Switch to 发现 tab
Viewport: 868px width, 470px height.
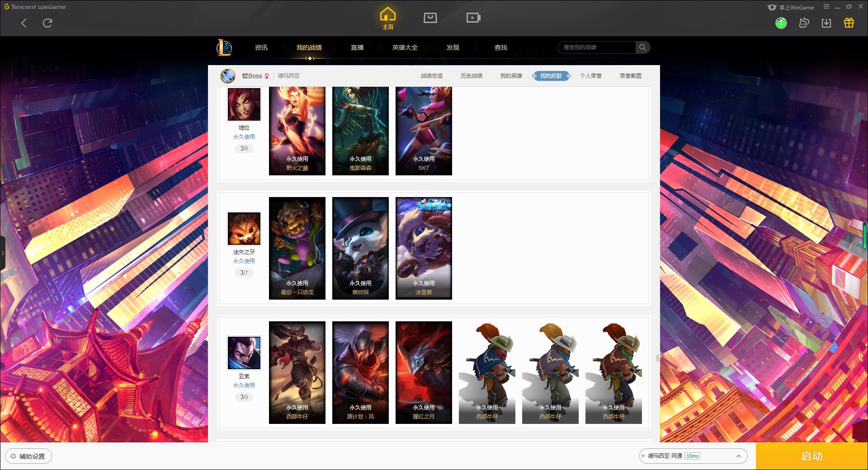(x=453, y=47)
